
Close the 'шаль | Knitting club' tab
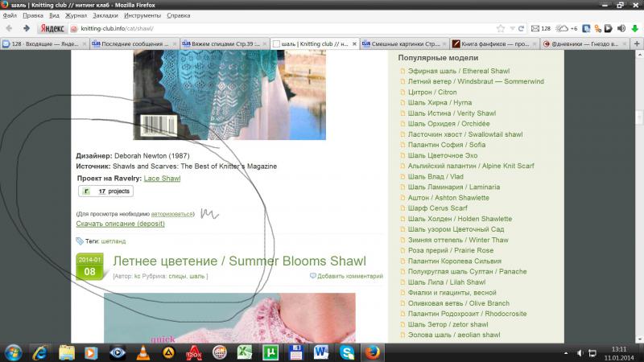click(x=354, y=43)
